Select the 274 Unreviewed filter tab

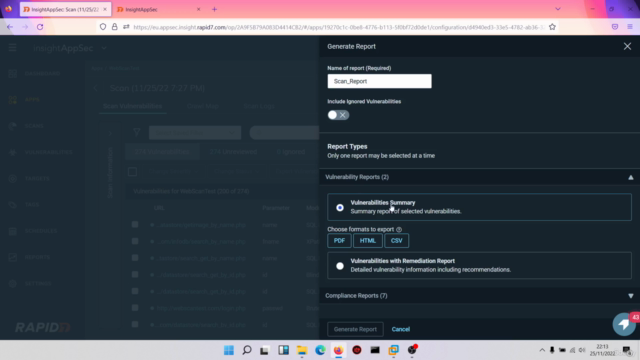click(x=233, y=152)
